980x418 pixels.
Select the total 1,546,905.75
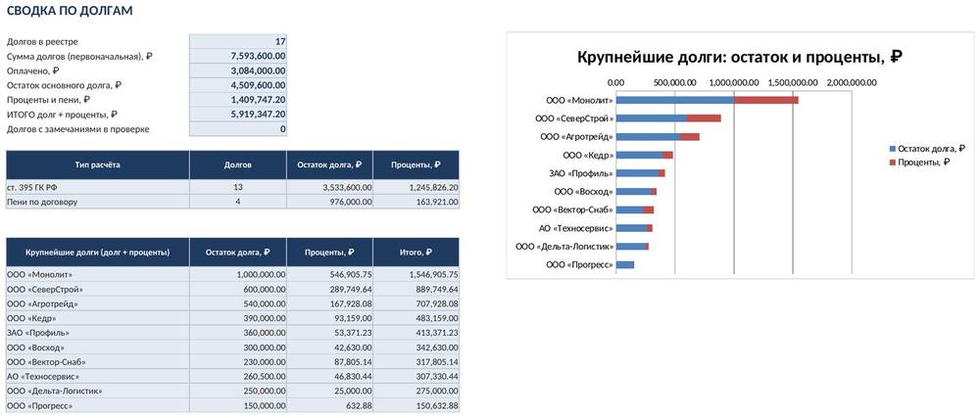click(416, 274)
